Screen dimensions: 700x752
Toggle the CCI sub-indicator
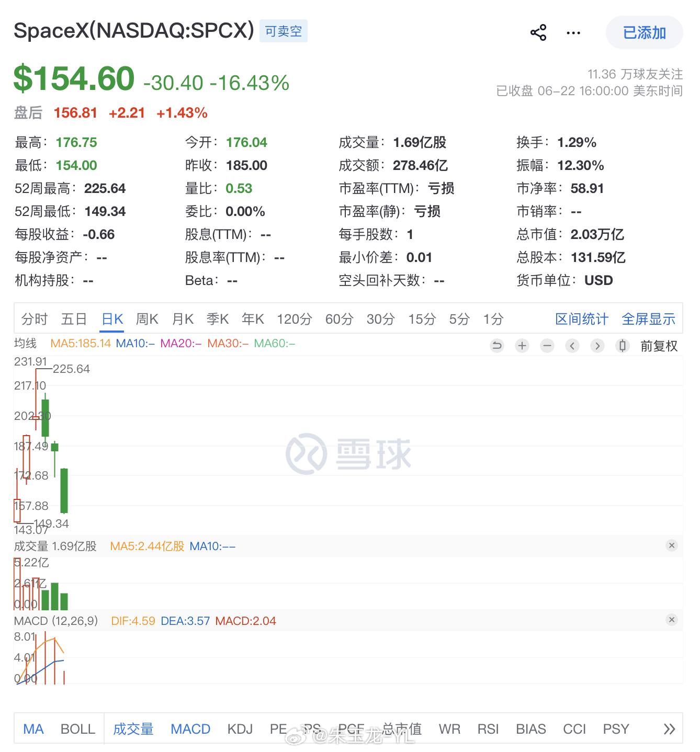[x=574, y=729]
